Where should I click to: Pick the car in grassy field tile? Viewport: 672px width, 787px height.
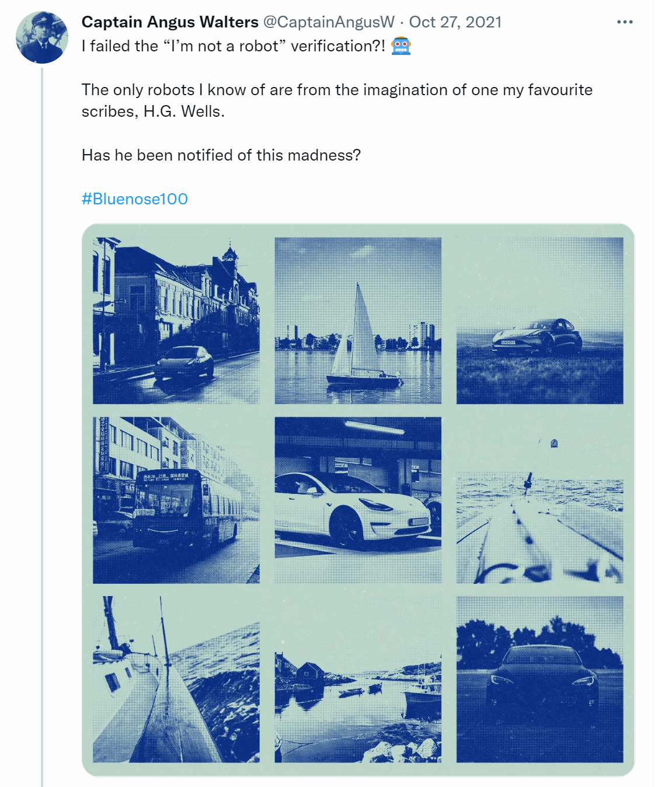click(x=539, y=321)
